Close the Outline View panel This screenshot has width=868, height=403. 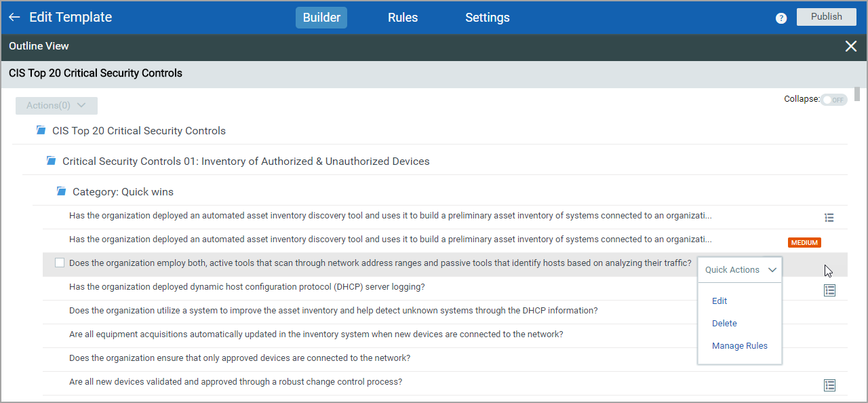[851, 46]
